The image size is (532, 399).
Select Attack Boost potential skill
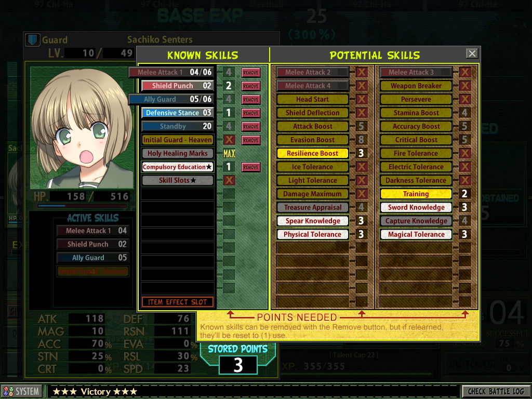(x=312, y=126)
